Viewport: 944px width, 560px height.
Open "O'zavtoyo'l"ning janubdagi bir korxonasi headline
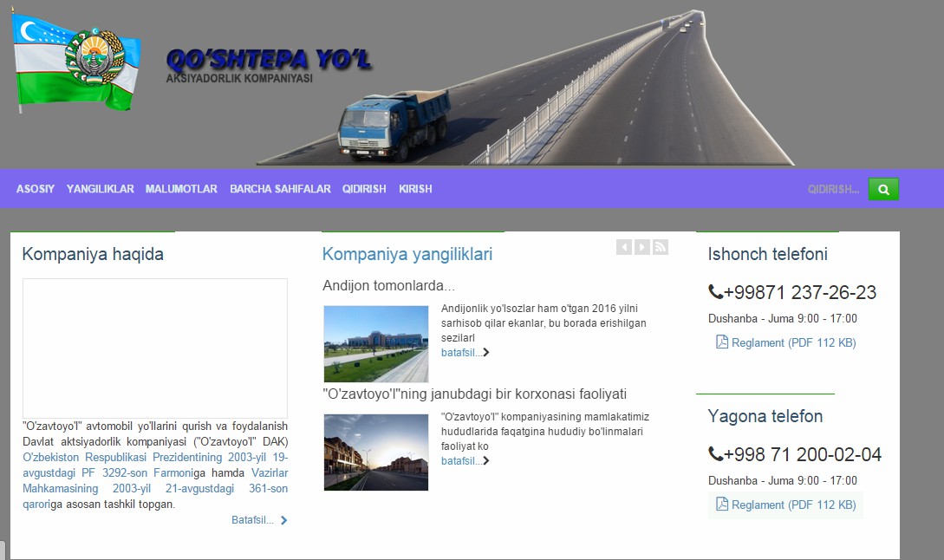(474, 394)
